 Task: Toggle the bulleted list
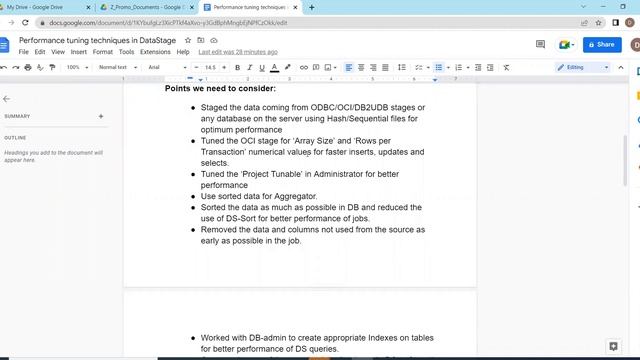pyautogui.click(x=439, y=67)
